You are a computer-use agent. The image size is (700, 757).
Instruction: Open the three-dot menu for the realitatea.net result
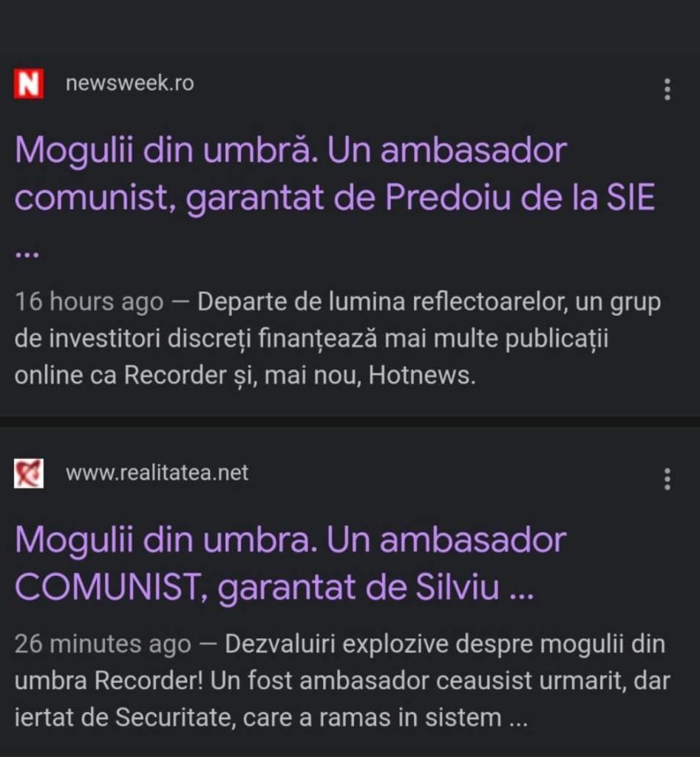tap(667, 479)
